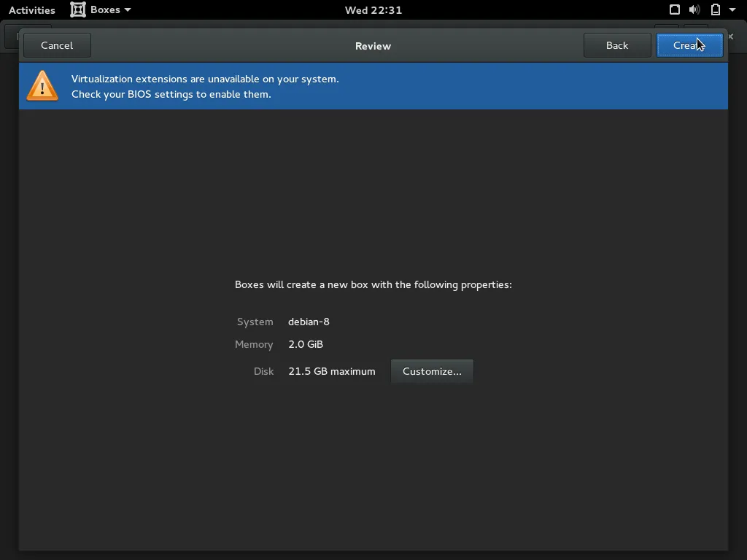Click the orange alert icon on the banner
This screenshot has width=747, height=560.
tap(42, 86)
